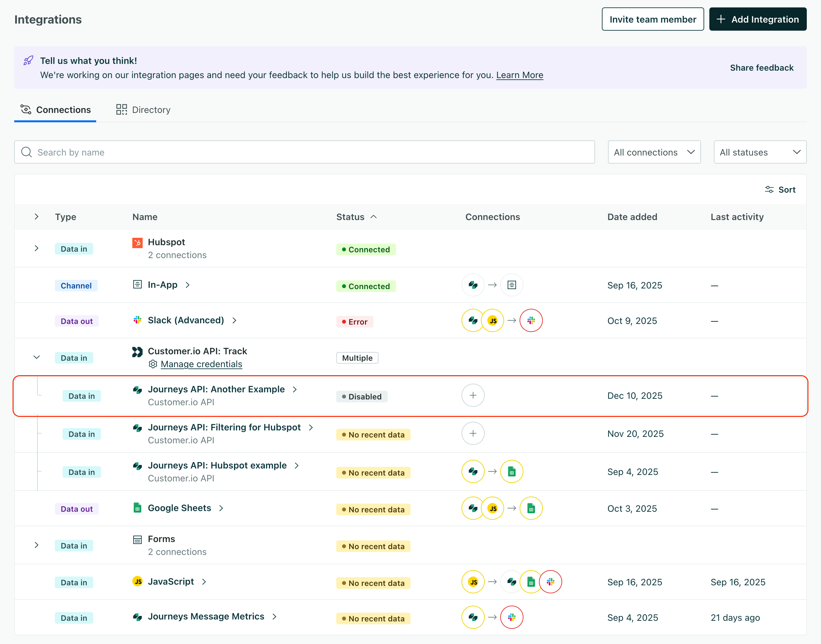Click the document icon next to In-App
Image resolution: width=821 pixels, height=644 pixels.
click(x=137, y=285)
